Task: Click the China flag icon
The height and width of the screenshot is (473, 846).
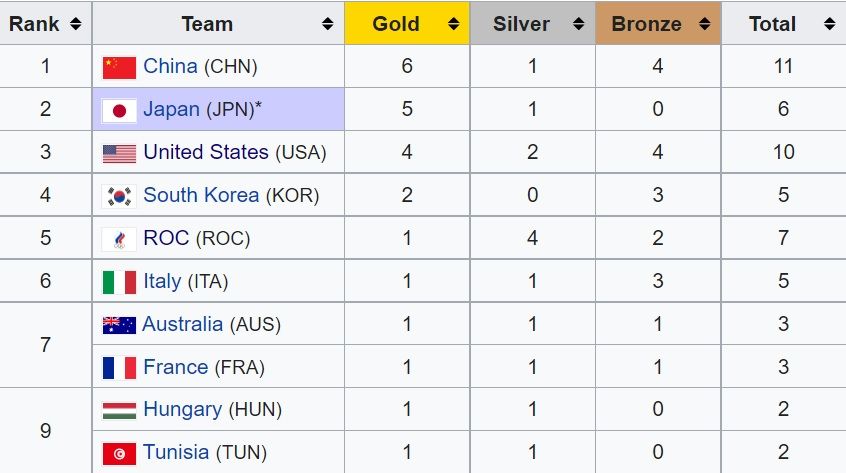Action: pyautogui.click(x=119, y=67)
